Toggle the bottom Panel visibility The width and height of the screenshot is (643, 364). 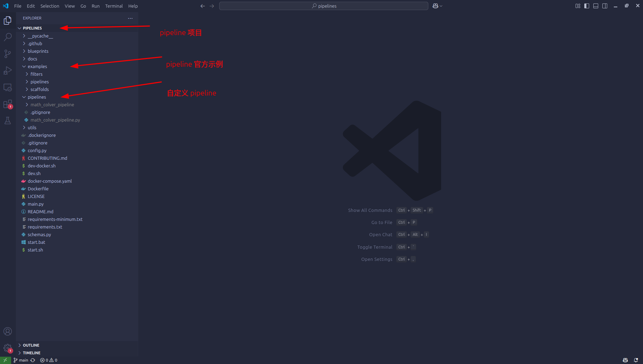596,6
